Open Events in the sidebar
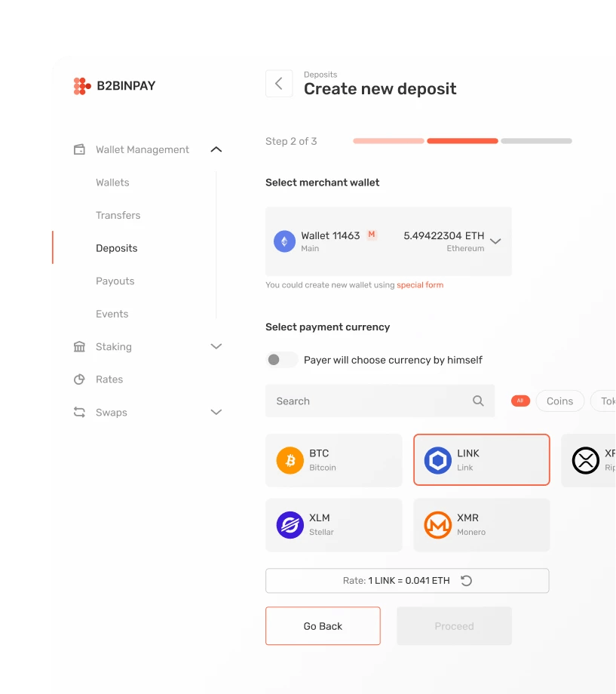Image resolution: width=616 pixels, height=694 pixels. tap(112, 314)
